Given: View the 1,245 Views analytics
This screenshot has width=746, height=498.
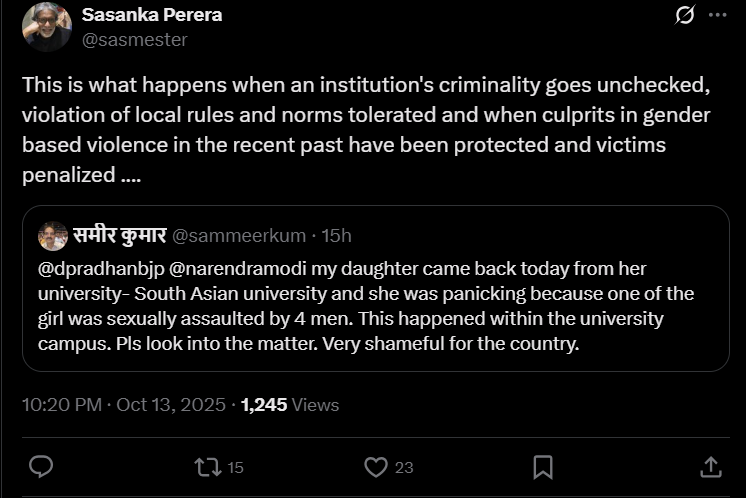Looking at the screenshot, I should pos(290,405).
